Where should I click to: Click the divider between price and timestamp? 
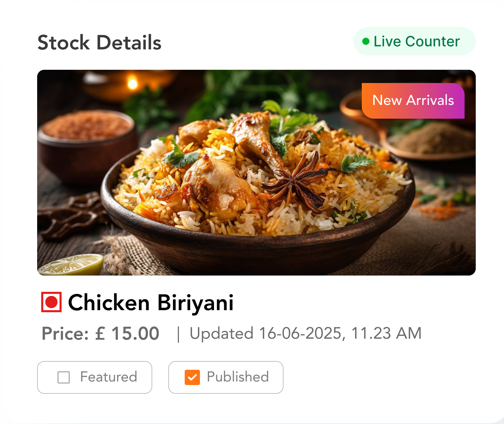[x=178, y=334]
